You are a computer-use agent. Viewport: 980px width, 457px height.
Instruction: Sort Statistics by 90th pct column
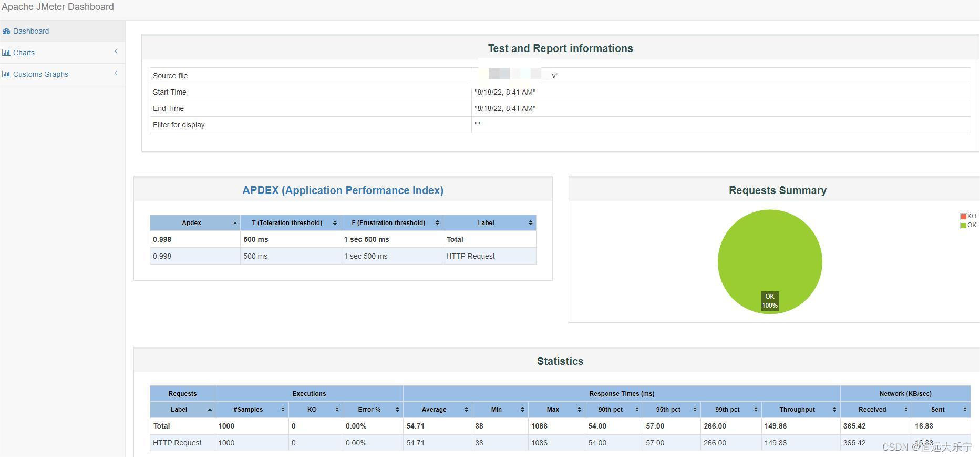point(614,410)
